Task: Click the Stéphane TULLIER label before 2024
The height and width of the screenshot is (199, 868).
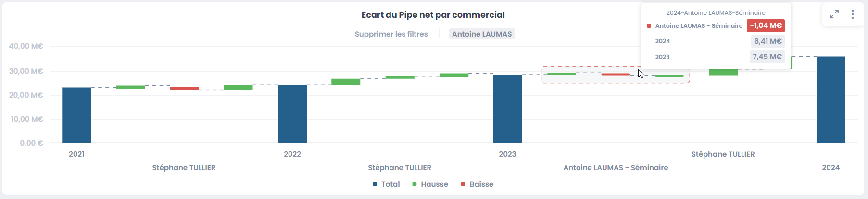Action: coord(723,154)
